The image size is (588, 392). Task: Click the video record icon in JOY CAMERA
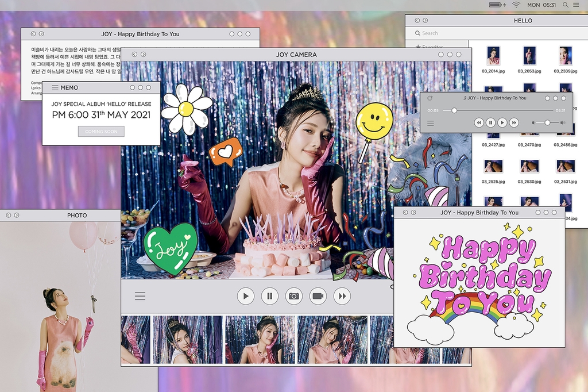click(x=318, y=296)
